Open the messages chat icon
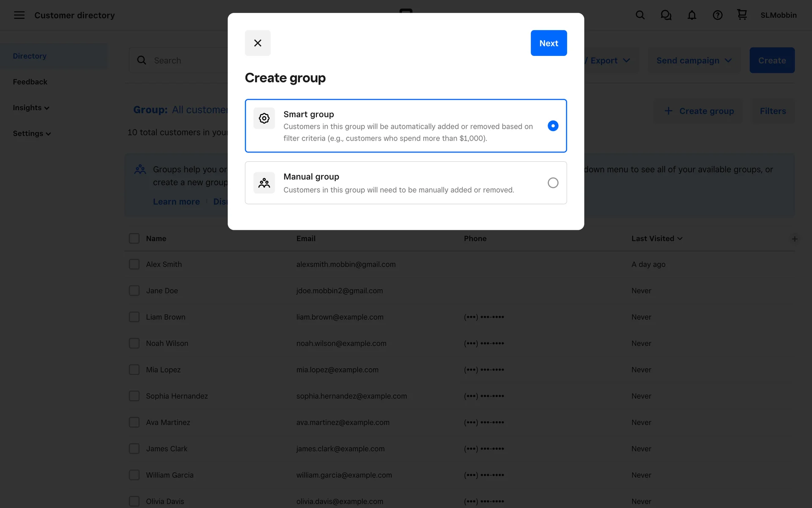 coord(666,15)
